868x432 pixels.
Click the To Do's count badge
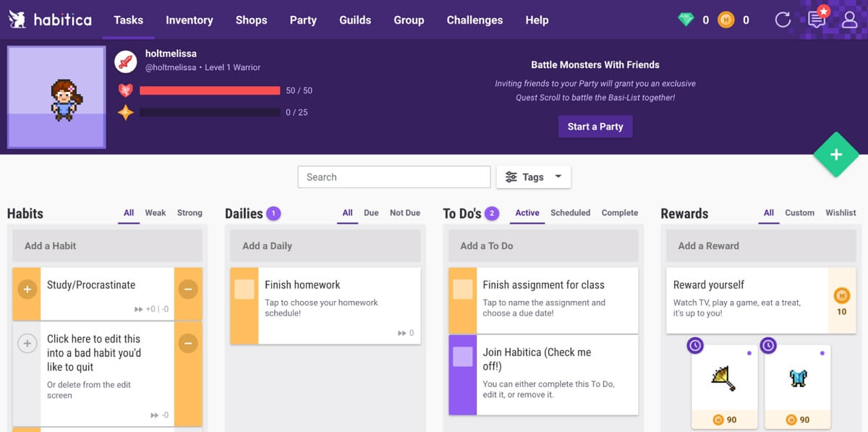point(492,213)
